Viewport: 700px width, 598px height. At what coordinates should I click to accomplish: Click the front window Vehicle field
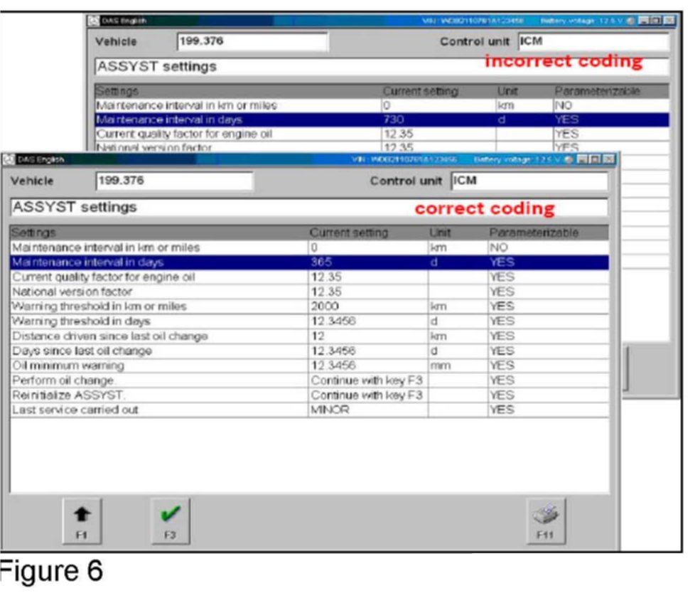[174, 181]
